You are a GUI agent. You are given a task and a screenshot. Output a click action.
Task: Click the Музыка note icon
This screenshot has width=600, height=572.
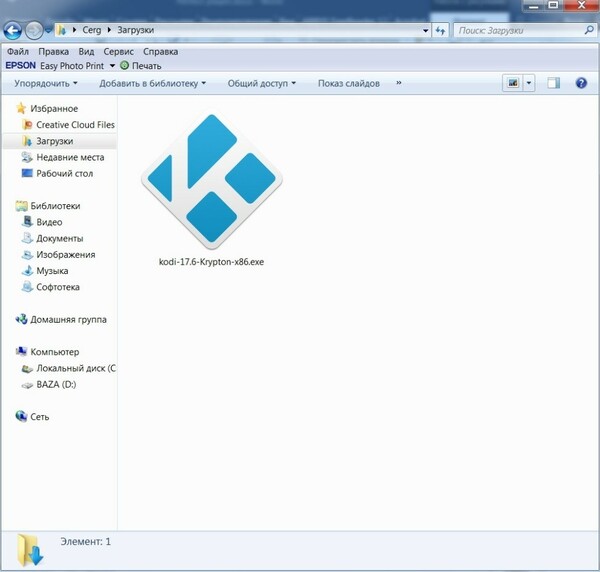(x=28, y=271)
